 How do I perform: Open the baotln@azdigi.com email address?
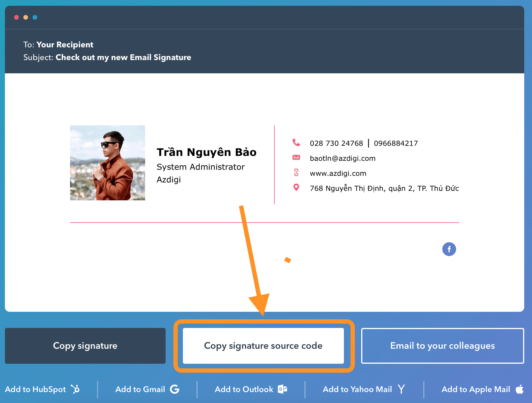click(342, 158)
